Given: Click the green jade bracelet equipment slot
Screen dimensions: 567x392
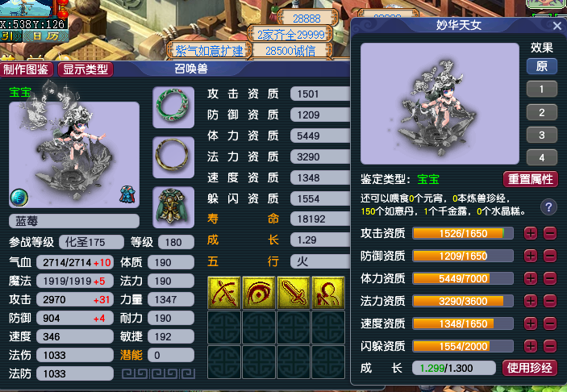Looking at the screenshot, I should [173, 107].
